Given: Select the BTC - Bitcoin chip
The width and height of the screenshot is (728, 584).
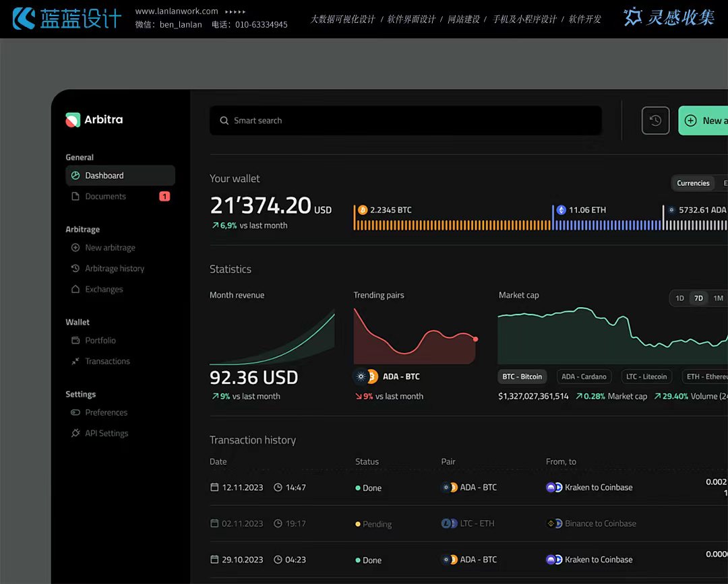Looking at the screenshot, I should tap(522, 377).
